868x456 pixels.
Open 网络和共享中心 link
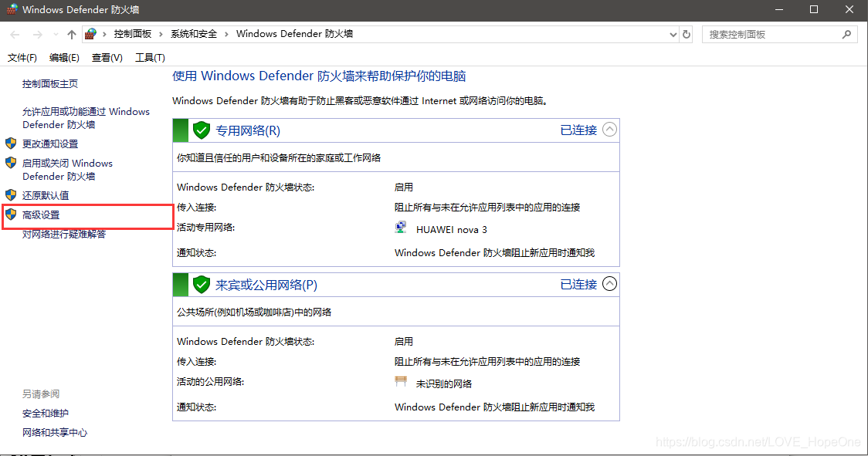55,433
